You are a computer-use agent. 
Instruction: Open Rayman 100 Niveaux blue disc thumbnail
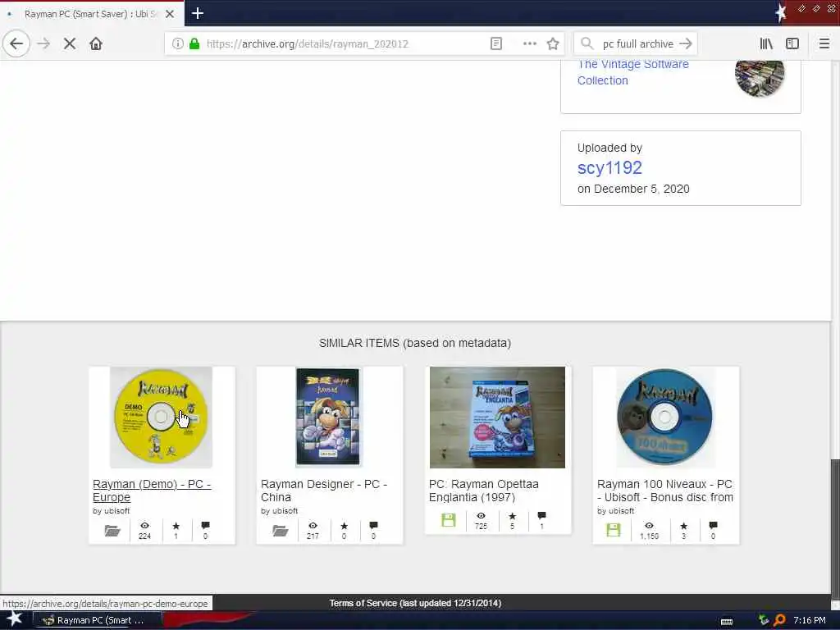point(664,418)
